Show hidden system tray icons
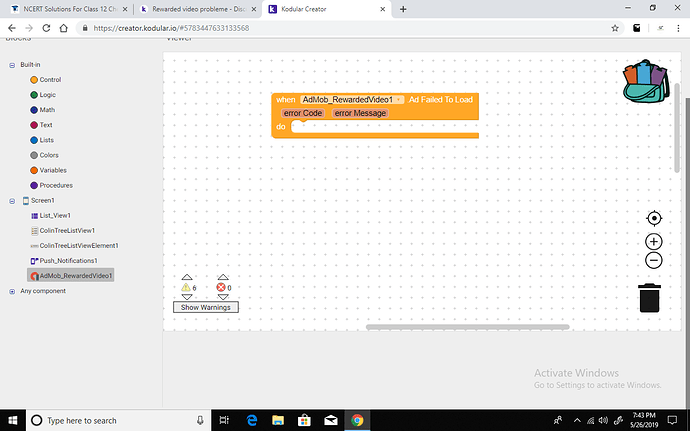The width and height of the screenshot is (690, 431). point(577,420)
